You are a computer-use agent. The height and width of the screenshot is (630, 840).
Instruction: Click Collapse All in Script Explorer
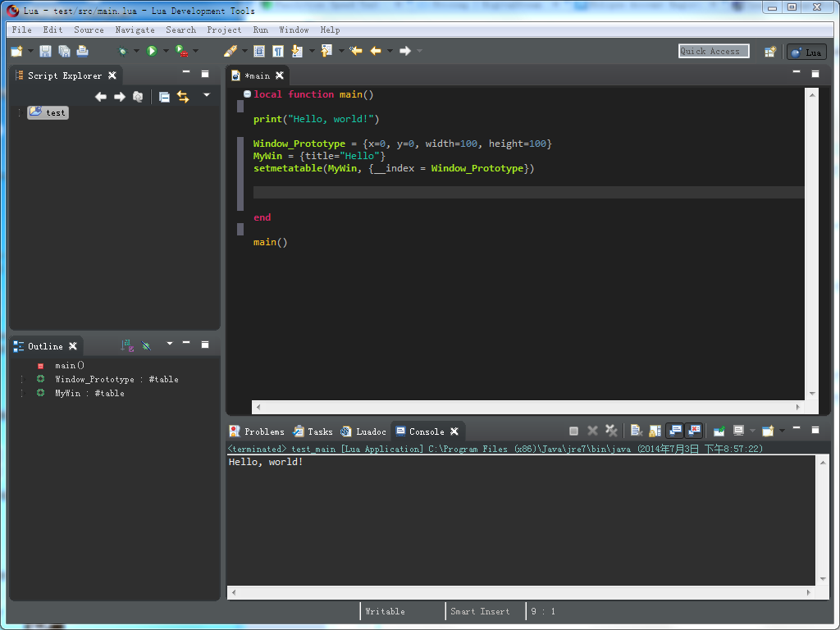(x=164, y=97)
